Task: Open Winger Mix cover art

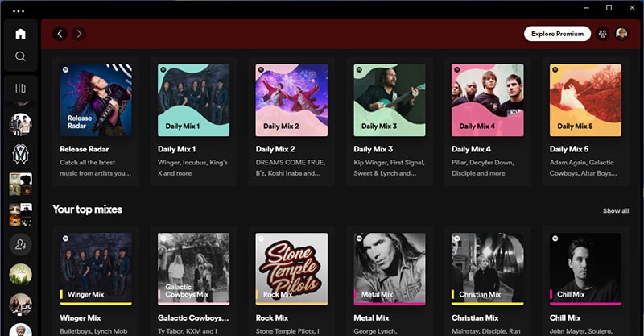Action: (96, 269)
